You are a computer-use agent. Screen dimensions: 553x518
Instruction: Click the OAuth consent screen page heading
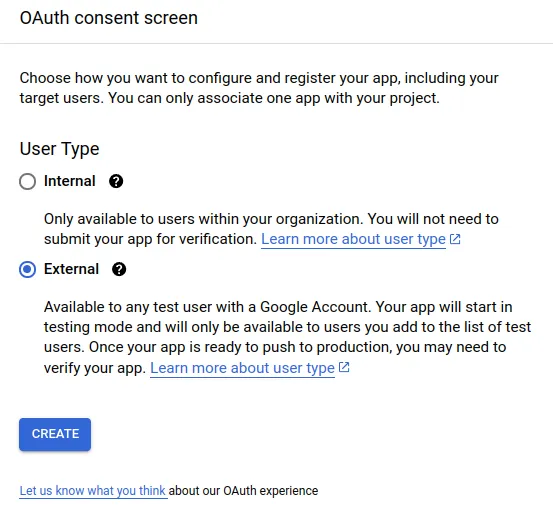click(x=109, y=18)
